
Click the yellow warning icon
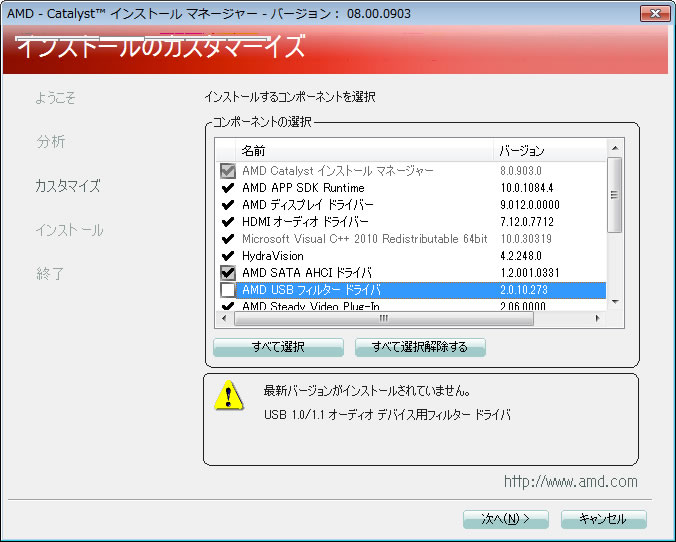[x=229, y=395]
